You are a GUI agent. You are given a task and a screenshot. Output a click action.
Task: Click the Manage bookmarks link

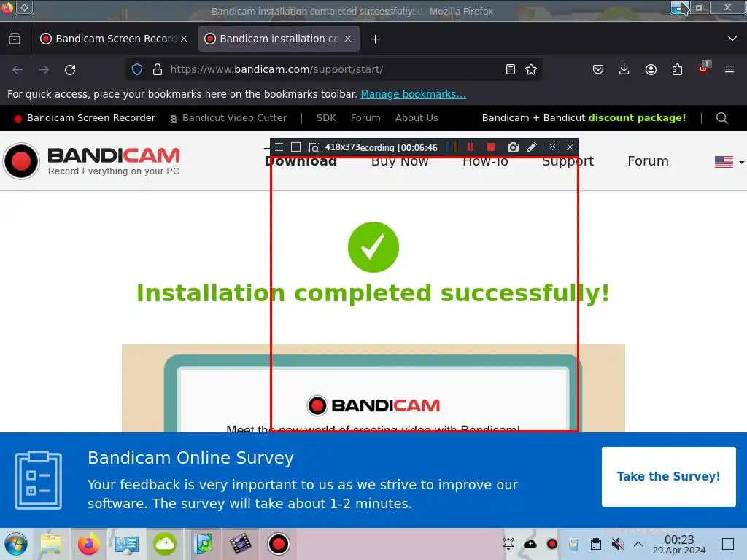[413, 94]
